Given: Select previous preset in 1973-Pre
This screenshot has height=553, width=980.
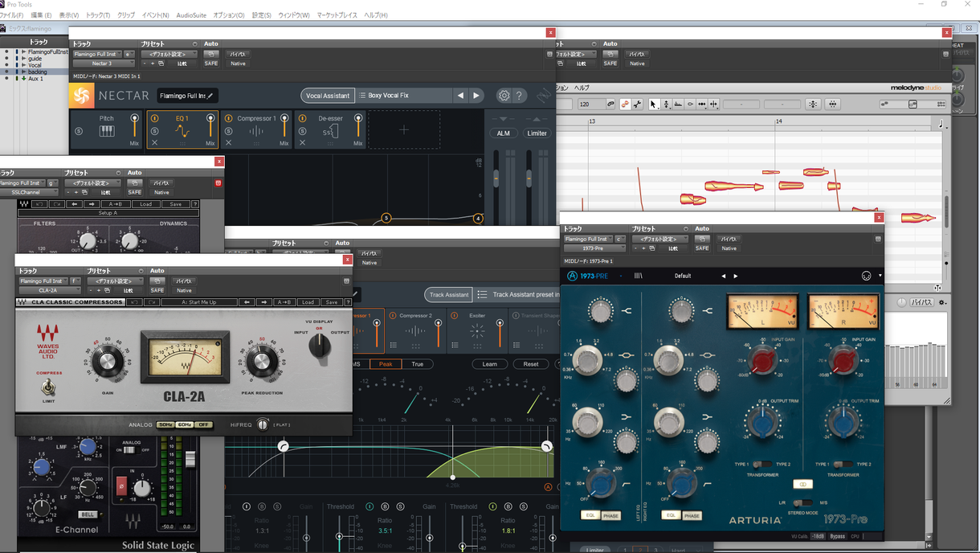Looking at the screenshot, I should point(723,276).
